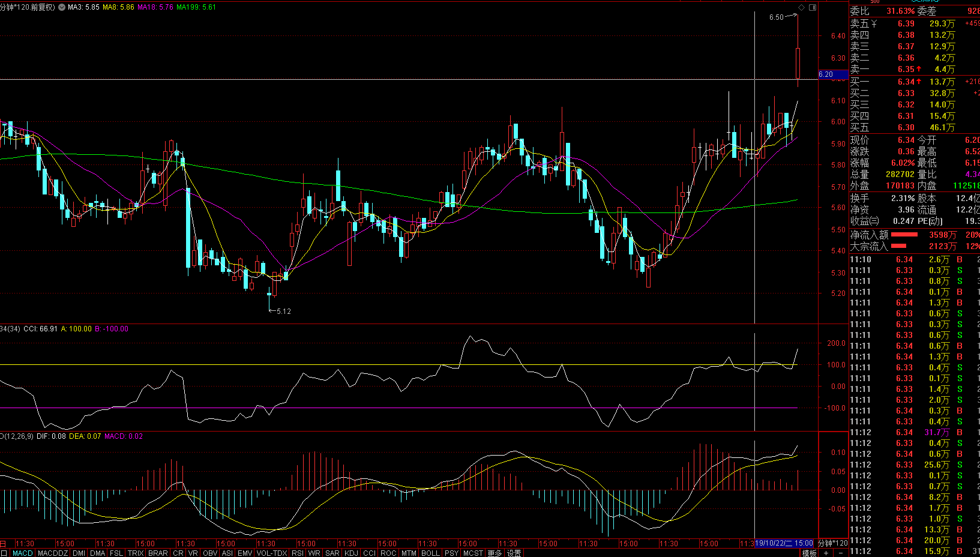Click the 买五 price 6.30
The height and width of the screenshot is (557, 980).
[x=906, y=128]
